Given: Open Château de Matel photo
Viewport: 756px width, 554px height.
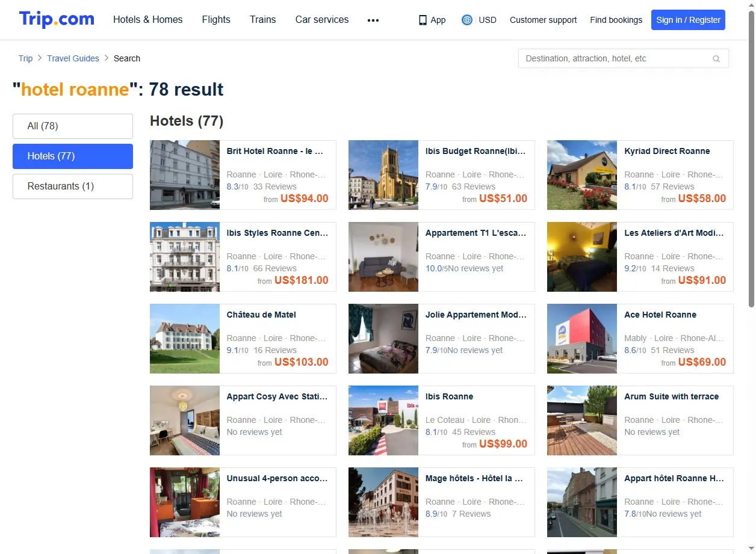Looking at the screenshot, I should tap(185, 339).
